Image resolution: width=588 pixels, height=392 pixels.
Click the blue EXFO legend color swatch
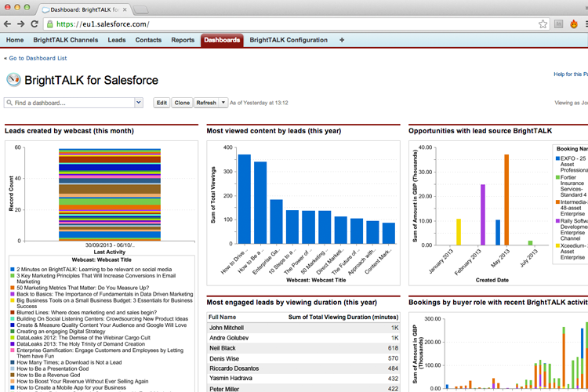click(554, 158)
